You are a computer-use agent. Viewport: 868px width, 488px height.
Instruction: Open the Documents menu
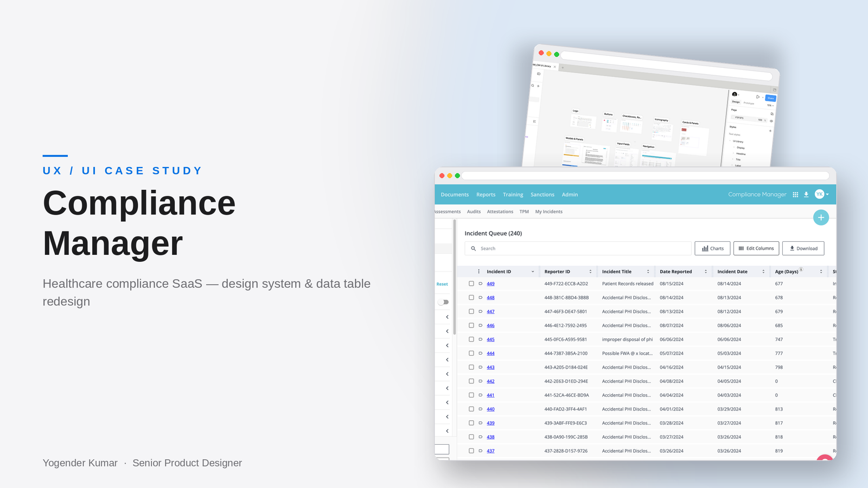coord(455,195)
